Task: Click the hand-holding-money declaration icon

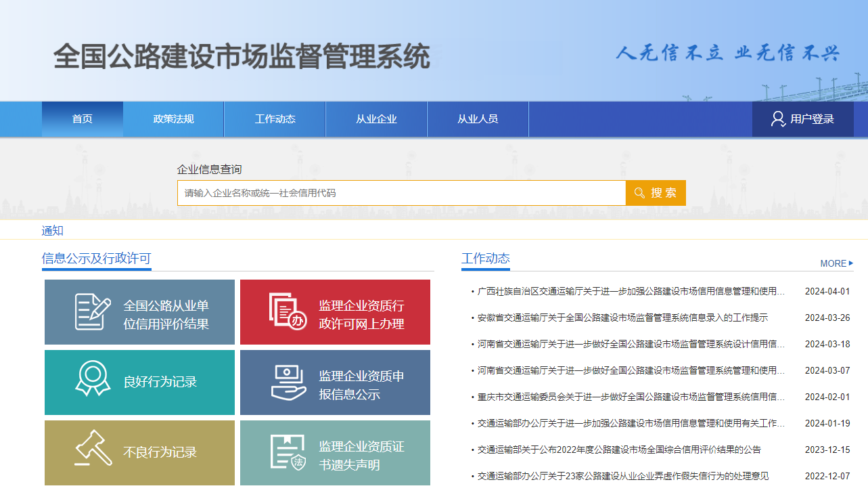Action: click(x=288, y=382)
